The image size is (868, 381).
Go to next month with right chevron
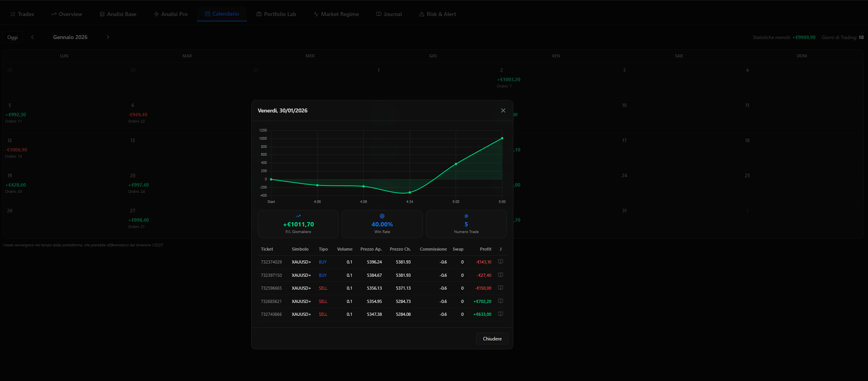(x=108, y=37)
